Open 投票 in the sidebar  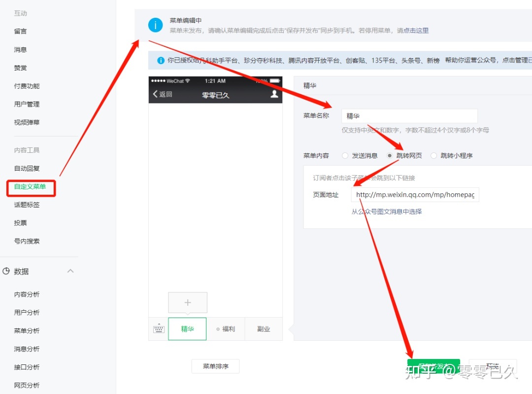20,223
